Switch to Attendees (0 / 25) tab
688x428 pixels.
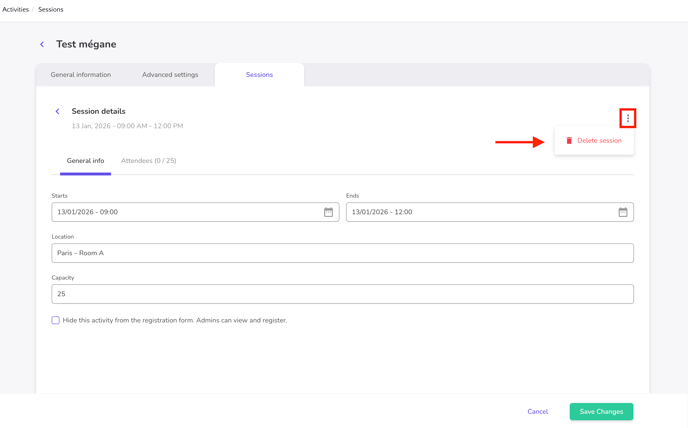pyautogui.click(x=148, y=161)
